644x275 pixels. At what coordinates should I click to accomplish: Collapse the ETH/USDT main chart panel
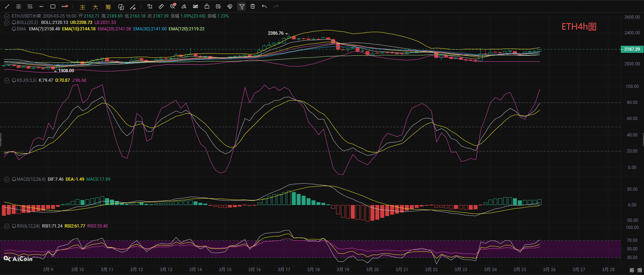coord(6,16)
